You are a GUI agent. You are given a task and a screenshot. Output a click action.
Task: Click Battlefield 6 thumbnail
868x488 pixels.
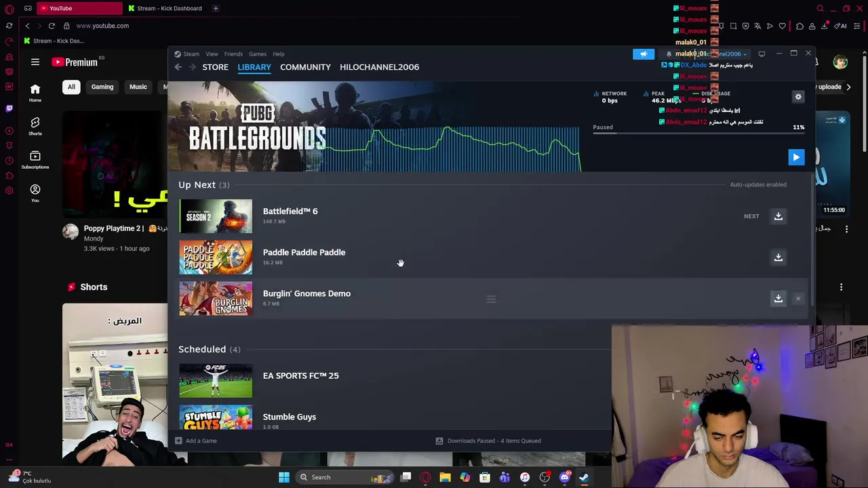(216, 216)
